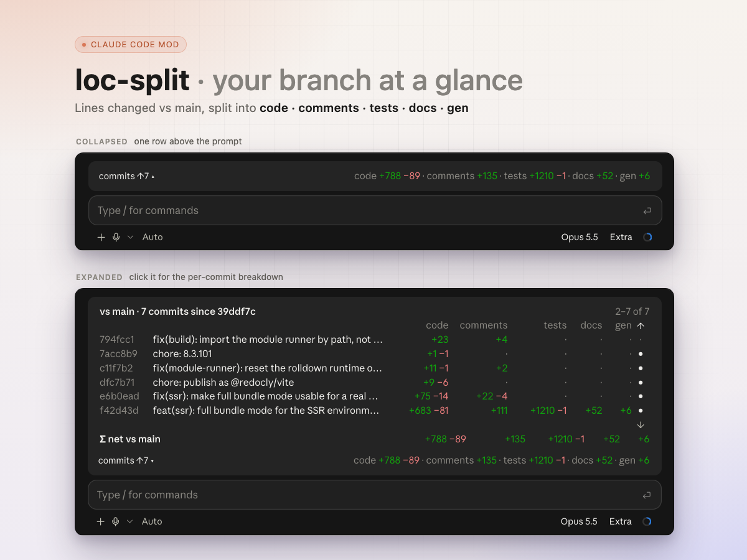
Task: Select commit hash 7acc8b9
Action: pos(118,354)
